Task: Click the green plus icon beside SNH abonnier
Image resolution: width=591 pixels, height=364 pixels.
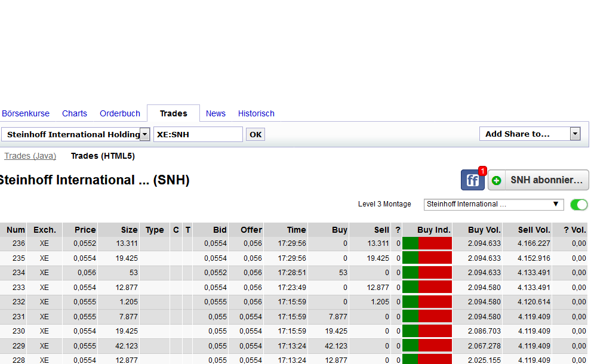Action: pos(496,180)
